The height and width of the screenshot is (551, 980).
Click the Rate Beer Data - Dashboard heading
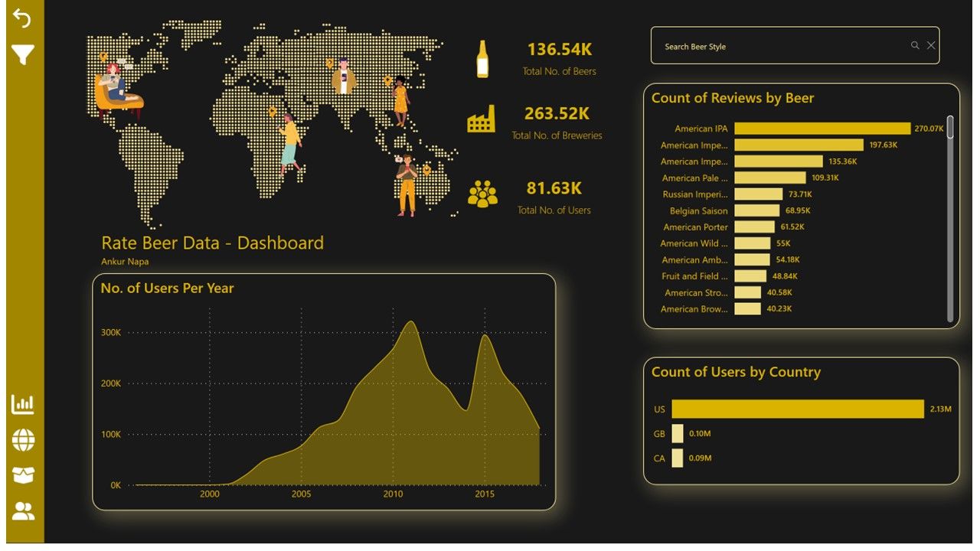[x=212, y=243]
